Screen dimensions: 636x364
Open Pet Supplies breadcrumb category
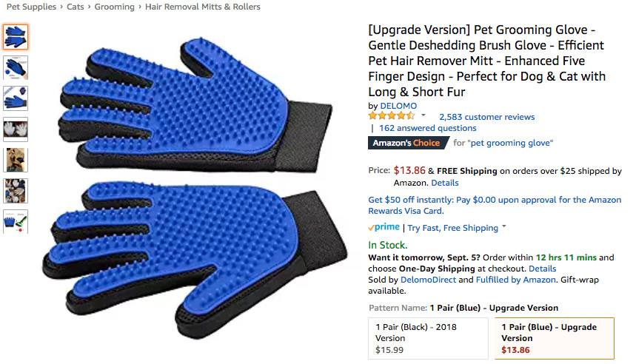point(31,7)
